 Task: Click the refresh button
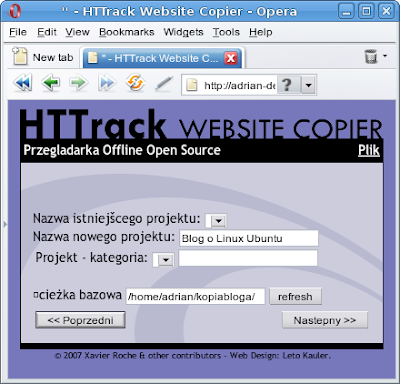(295, 296)
